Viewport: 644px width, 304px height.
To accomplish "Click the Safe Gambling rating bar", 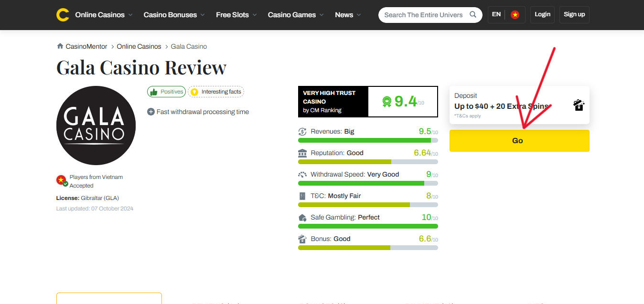I will (x=368, y=226).
